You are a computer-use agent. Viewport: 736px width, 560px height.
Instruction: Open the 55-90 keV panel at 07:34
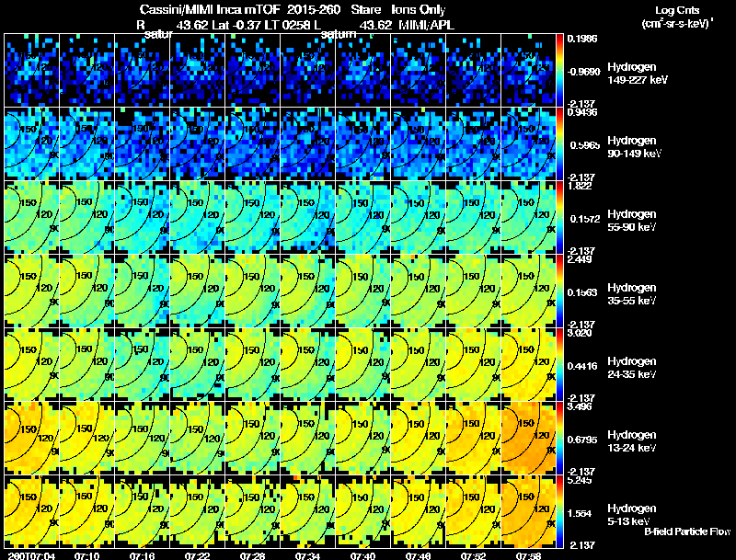click(x=307, y=217)
